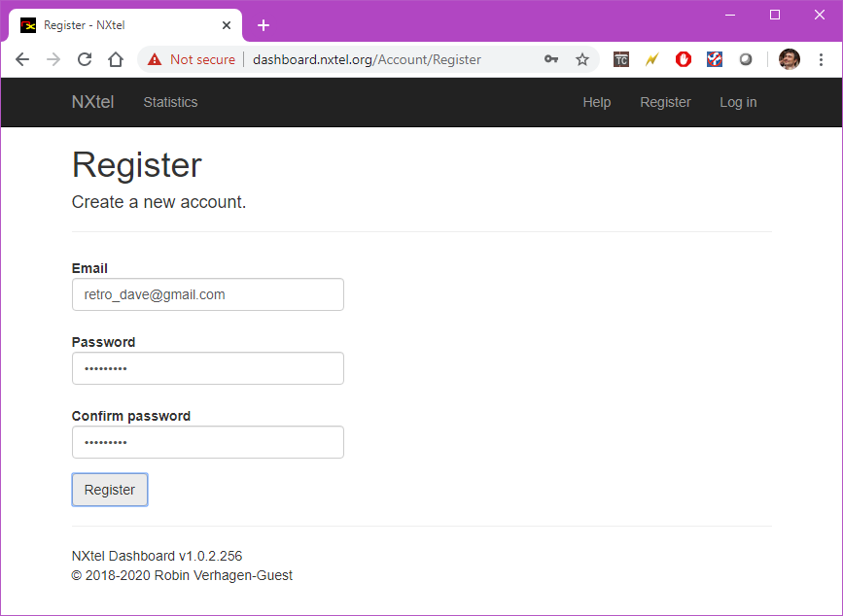This screenshot has height=616, width=843.
Task: Click 'NXtel Dashboard v1.0.2.256' footer text
Action: point(157,556)
